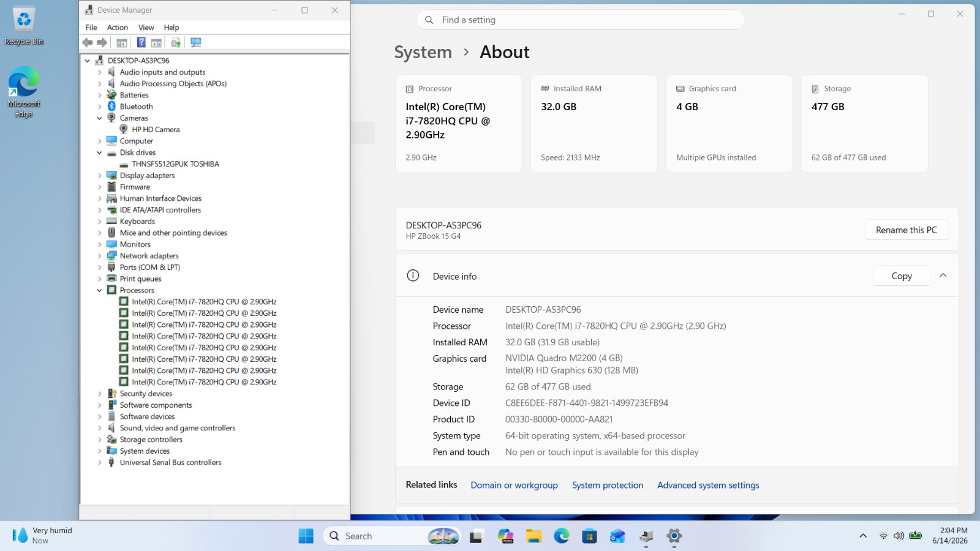Switch to Device Manager taskbar icon

pyautogui.click(x=646, y=536)
